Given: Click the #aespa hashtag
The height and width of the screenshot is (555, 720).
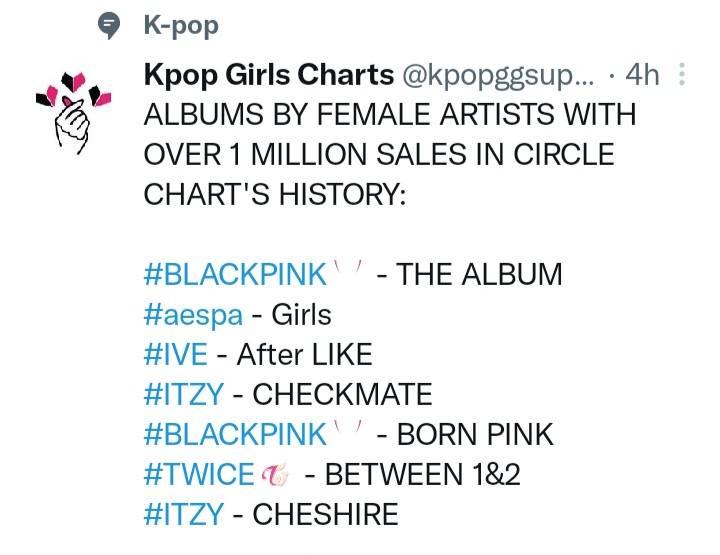Looking at the screenshot, I should pyautogui.click(x=193, y=315).
